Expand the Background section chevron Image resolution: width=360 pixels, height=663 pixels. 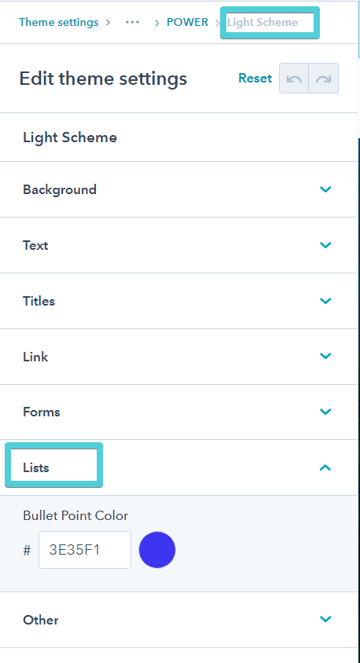(325, 189)
